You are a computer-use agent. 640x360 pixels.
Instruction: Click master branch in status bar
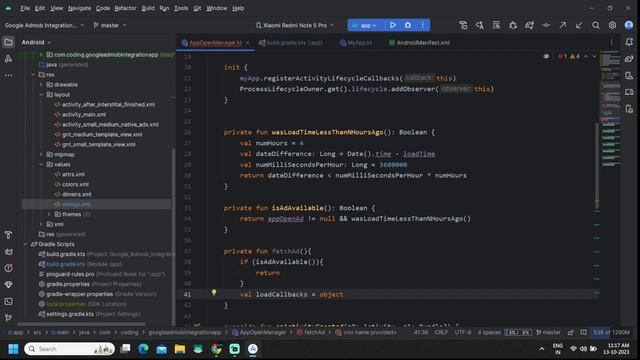pos(548,333)
